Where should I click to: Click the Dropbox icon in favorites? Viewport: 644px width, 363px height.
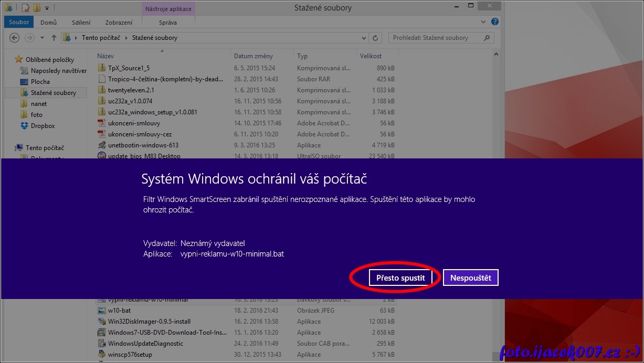[24, 126]
